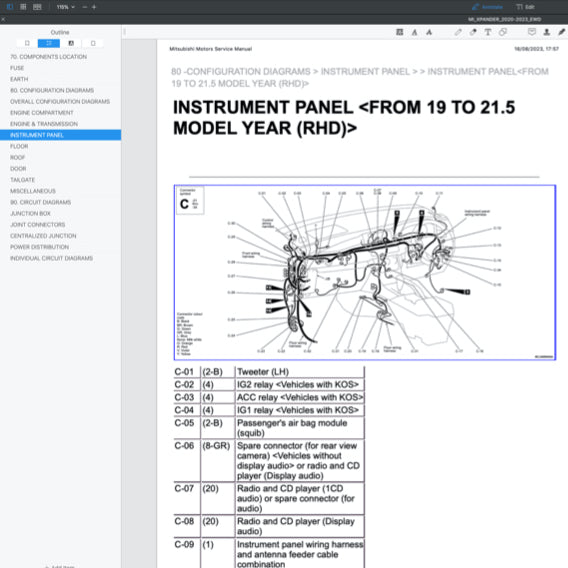Zoom out with the minus button

[x=85, y=7]
